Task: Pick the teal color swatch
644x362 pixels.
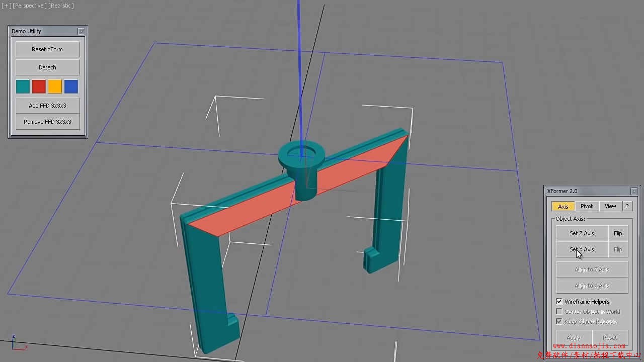Action: point(23,86)
